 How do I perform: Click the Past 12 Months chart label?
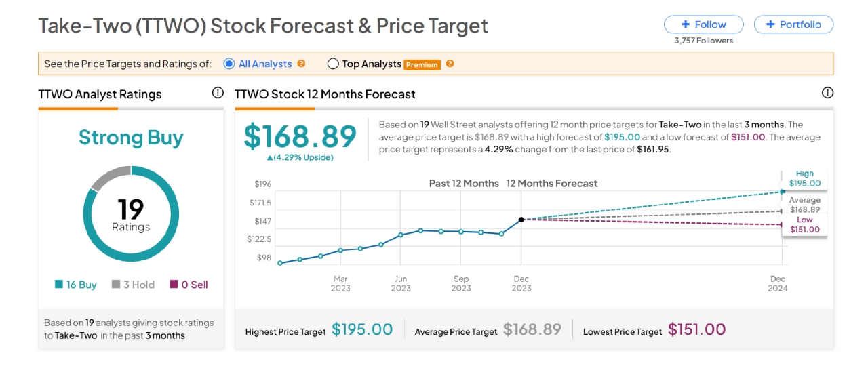tap(464, 184)
